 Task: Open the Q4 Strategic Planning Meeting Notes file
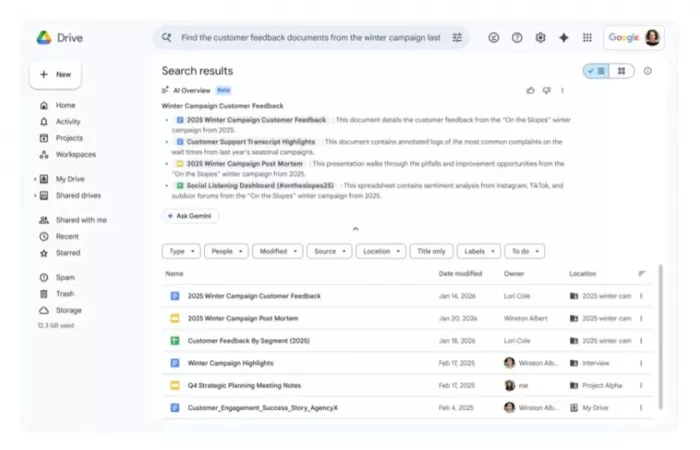(244, 385)
